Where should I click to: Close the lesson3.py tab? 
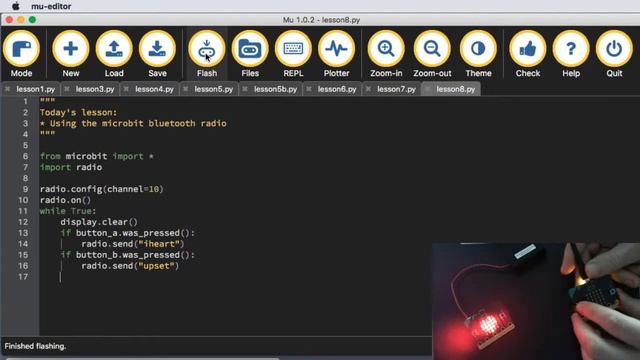click(x=67, y=89)
